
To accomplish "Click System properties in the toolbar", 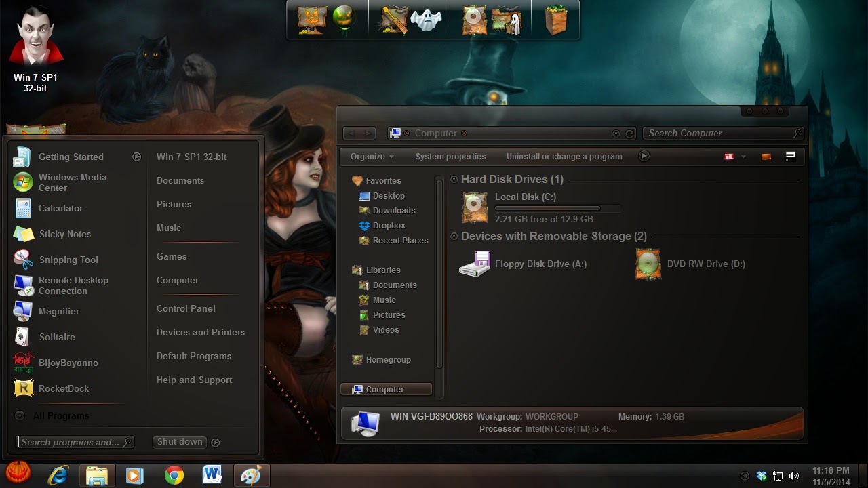I will click(x=450, y=157).
